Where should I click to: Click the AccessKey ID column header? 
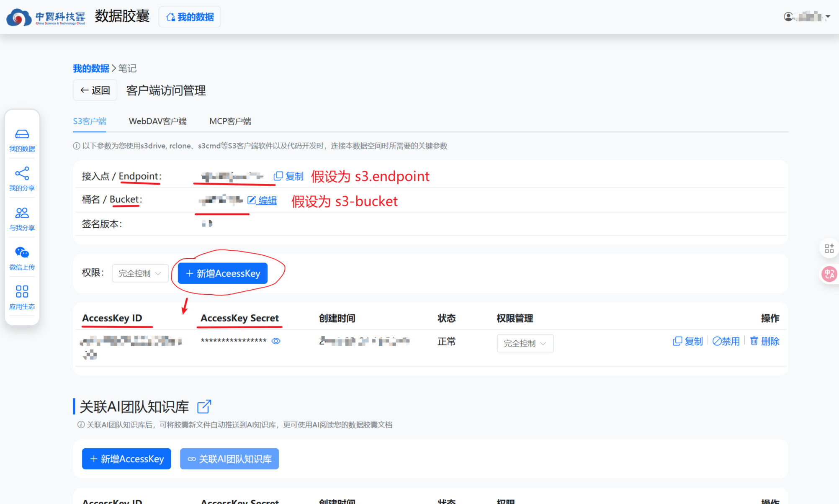pyautogui.click(x=112, y=318)
